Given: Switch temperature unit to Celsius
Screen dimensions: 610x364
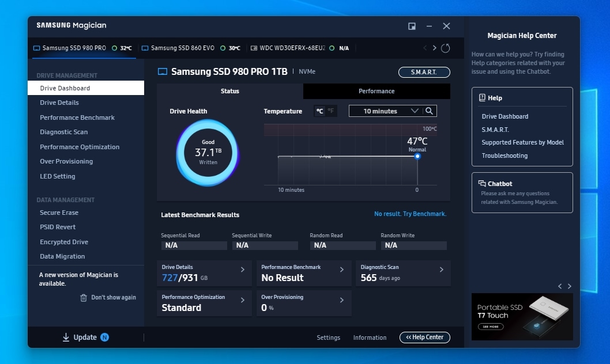Looking at the screenshot, I should [x=319, y=111].
